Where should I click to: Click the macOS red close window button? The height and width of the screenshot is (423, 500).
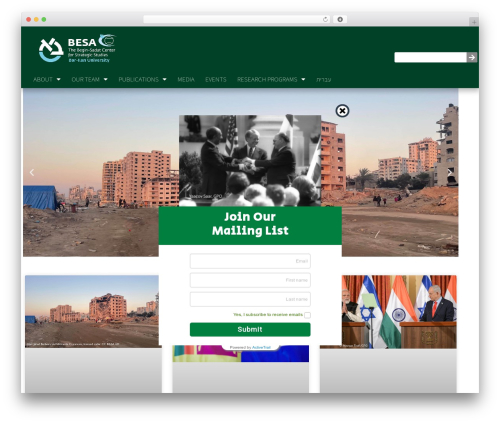pos(29,19)
